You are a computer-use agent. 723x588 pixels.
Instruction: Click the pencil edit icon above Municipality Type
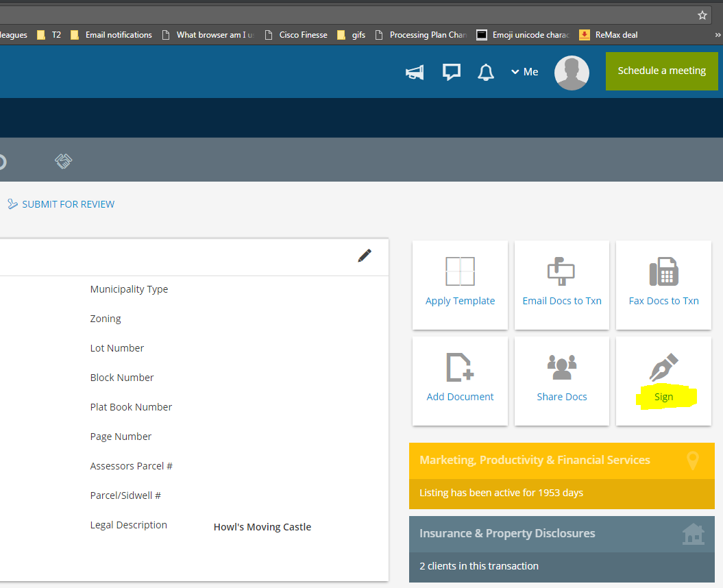pyautogui.click(x=365, y=255)
